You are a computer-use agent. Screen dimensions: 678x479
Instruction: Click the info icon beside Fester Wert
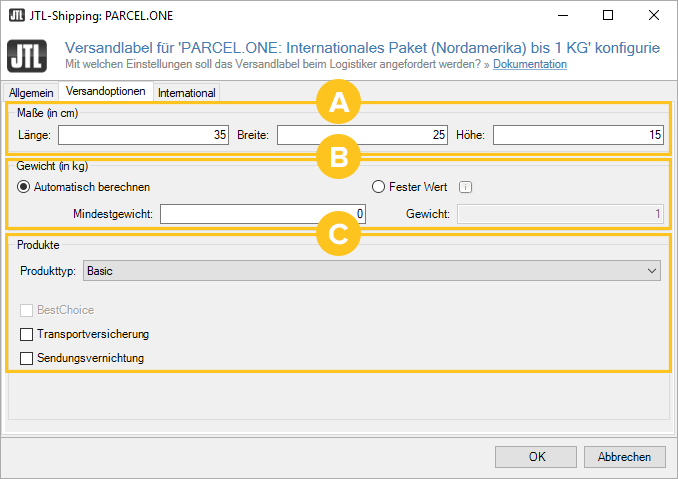(x=465, y=187)
